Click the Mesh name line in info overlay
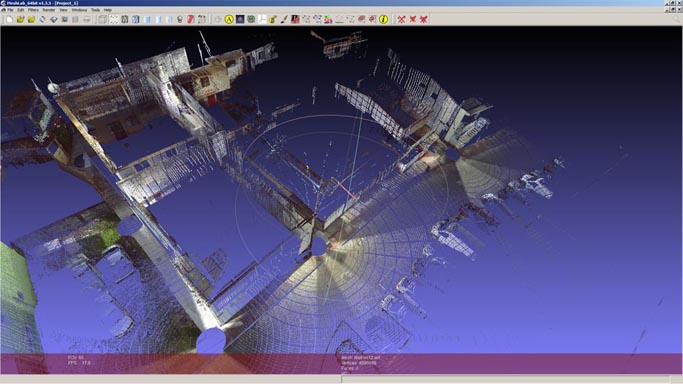The image size is (683, 384). [361, 357]
